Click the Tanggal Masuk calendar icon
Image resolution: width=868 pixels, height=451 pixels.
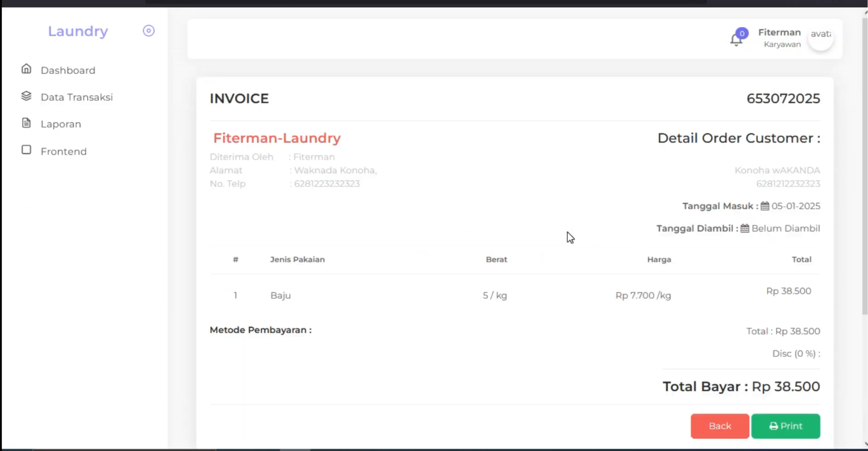765,206
